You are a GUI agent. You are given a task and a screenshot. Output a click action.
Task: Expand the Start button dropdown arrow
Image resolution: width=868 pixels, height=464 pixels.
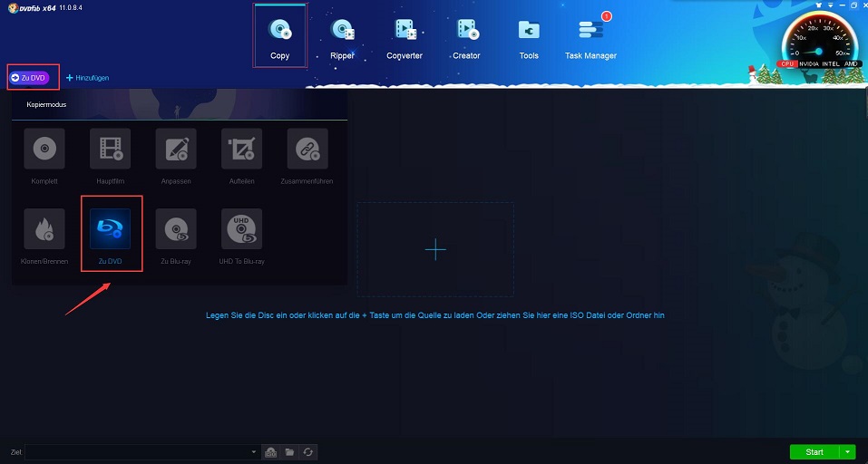849,452
